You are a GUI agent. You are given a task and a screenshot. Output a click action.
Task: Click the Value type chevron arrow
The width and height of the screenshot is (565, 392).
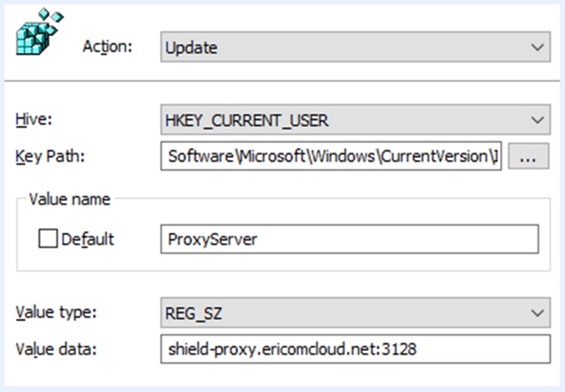point(537,312)
